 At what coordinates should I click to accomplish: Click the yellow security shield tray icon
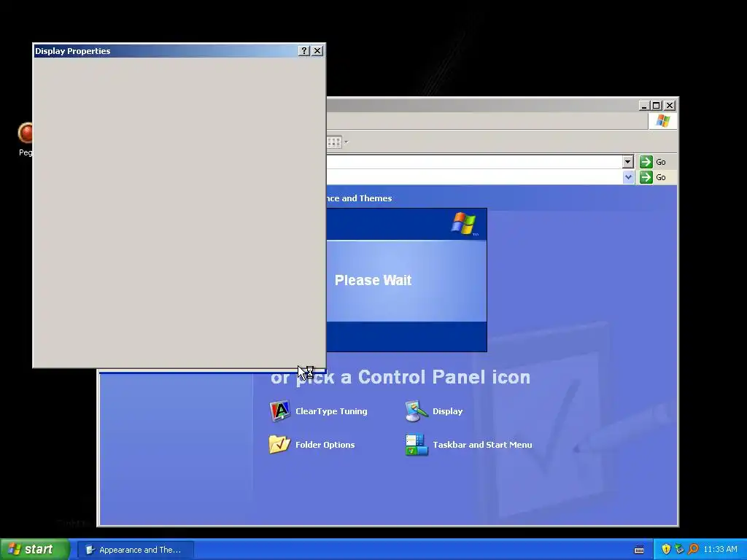click(666, 549)
